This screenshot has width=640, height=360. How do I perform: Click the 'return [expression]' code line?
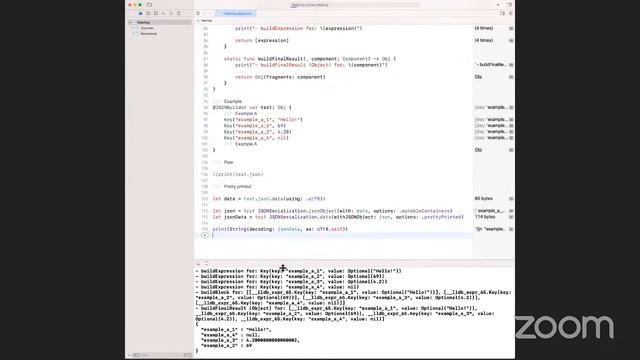coord(262,41)
